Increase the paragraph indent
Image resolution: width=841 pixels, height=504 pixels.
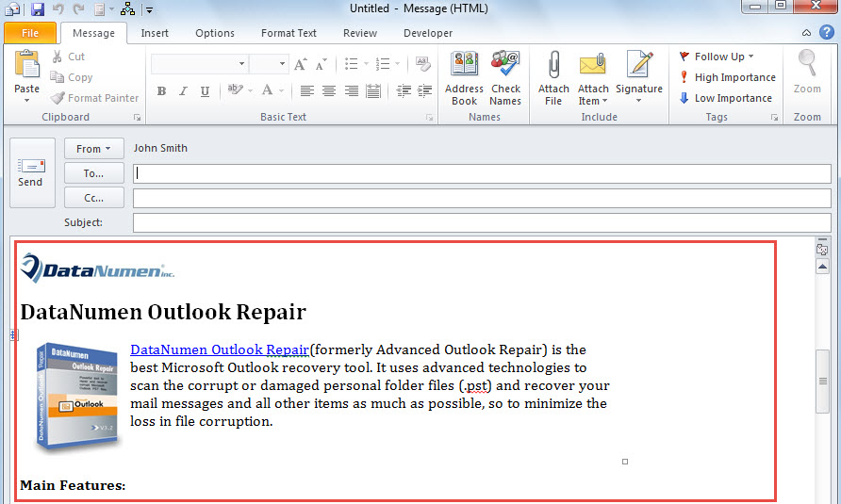click(425, 90)
